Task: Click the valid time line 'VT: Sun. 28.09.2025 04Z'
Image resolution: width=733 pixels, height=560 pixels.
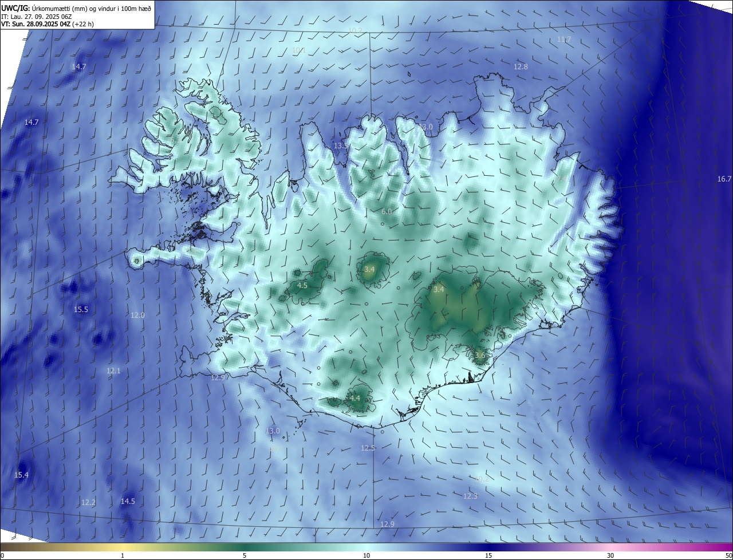Action: pos(36,24)
